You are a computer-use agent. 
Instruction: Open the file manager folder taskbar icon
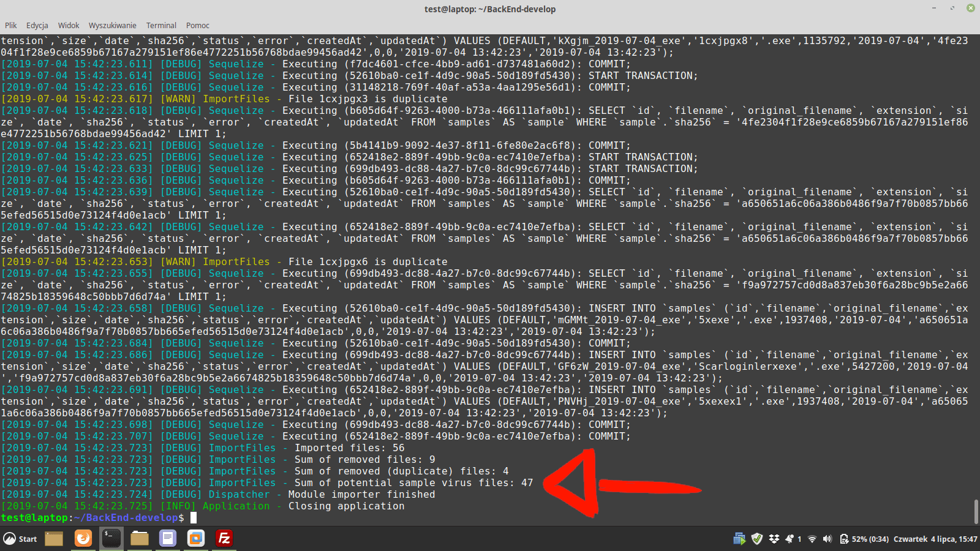[x=140, y=539]
